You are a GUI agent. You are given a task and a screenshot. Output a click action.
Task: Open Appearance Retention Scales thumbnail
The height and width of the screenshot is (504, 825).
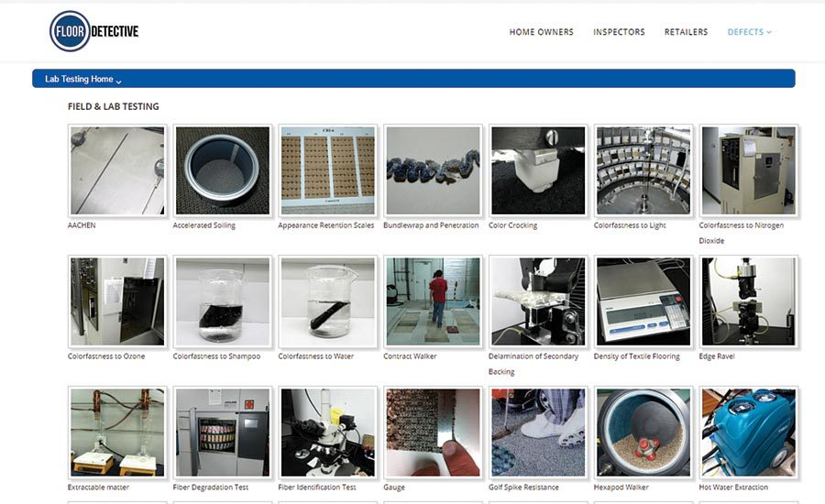(x=327, y=170)
